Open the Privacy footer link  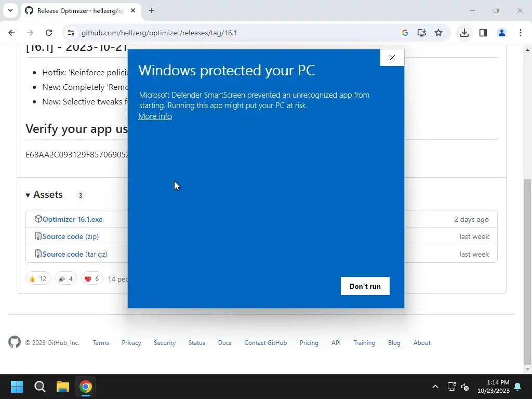click(x=131, y=343)
